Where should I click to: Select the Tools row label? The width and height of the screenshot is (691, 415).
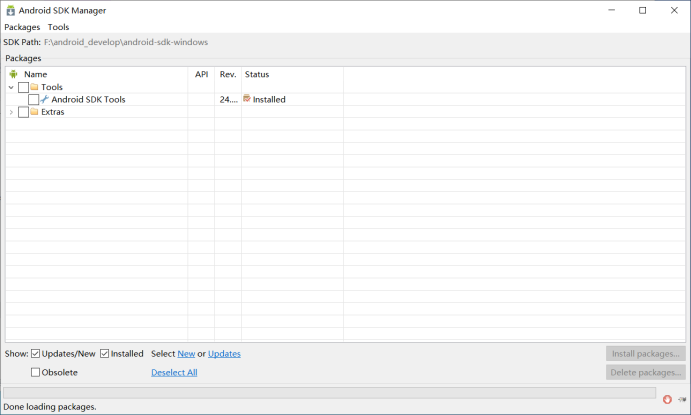coord(52,87)
